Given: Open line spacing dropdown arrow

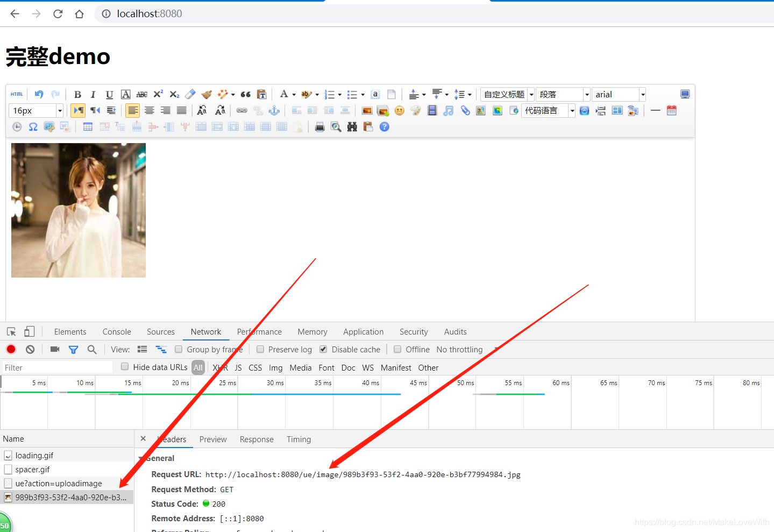Looking at the screenshot, I should click(470, 95).
